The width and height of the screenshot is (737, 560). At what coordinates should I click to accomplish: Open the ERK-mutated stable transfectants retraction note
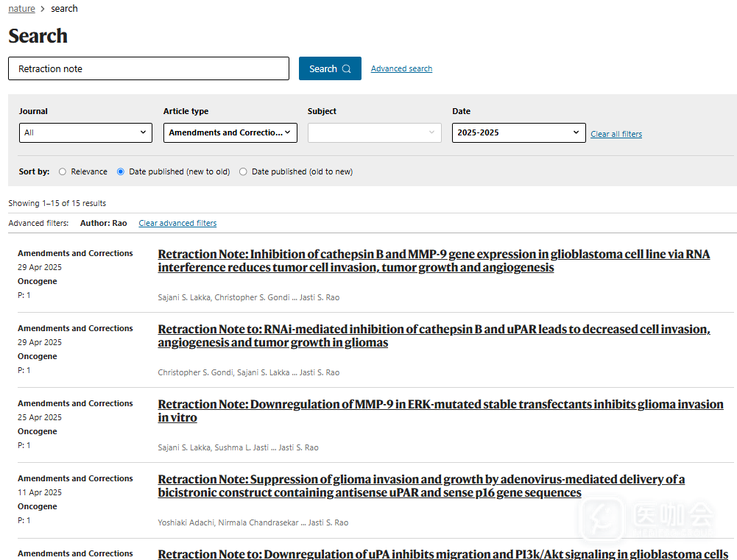[440, 411]
